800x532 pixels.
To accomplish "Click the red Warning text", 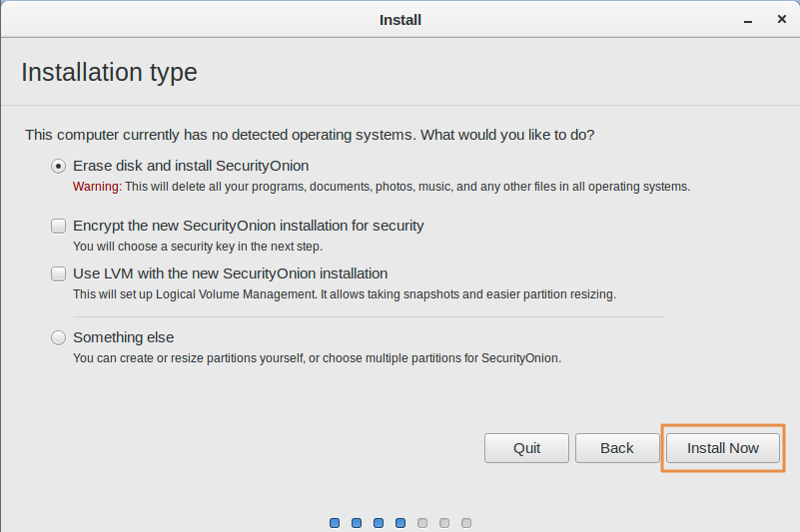I will (x=97, y=187).
